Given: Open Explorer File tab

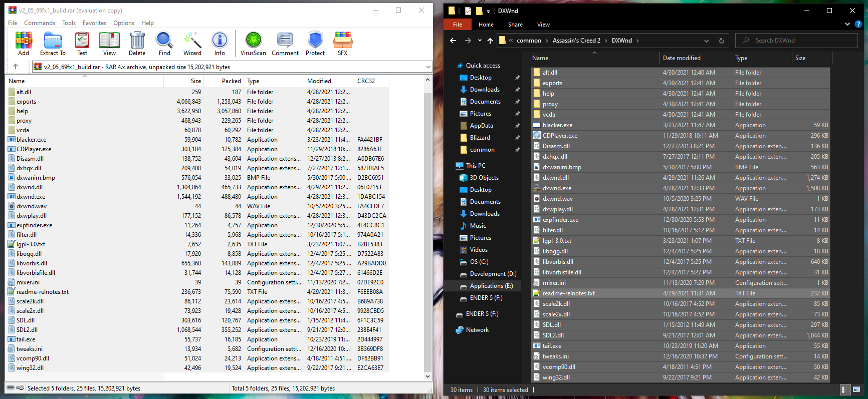Looking at the screenshot, I should tap(458, 25).
